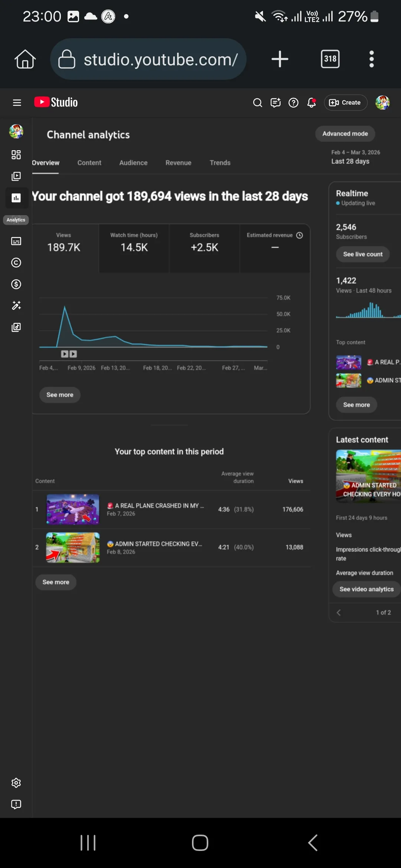Open the Last 28 days date range
This screenshot has height=868, width=401.
point(355,157)
